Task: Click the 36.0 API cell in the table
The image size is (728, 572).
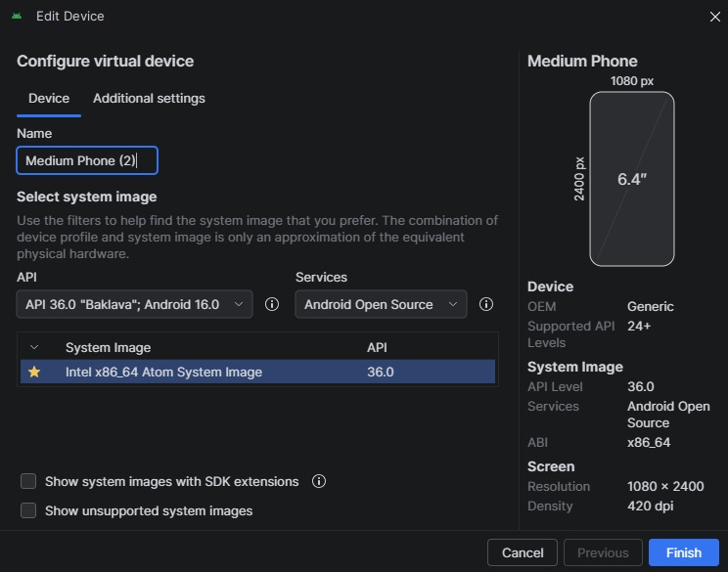Action: point(381,372)
